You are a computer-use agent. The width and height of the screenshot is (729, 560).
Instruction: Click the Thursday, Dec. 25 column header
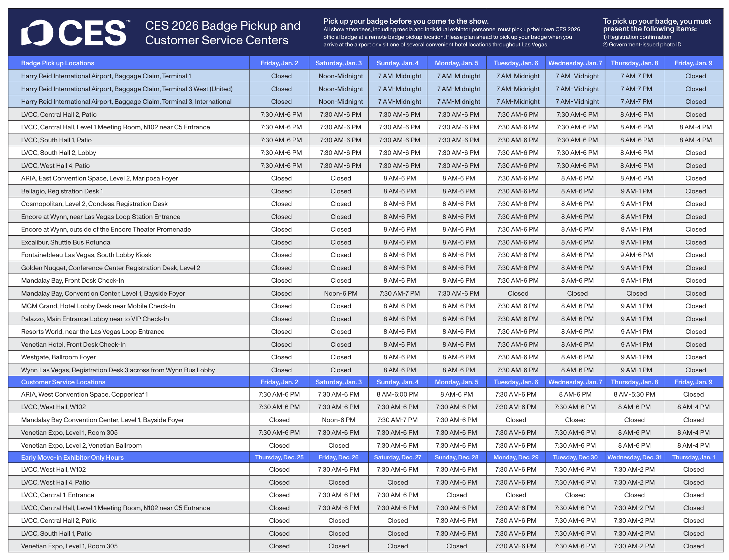click(279, 457)
